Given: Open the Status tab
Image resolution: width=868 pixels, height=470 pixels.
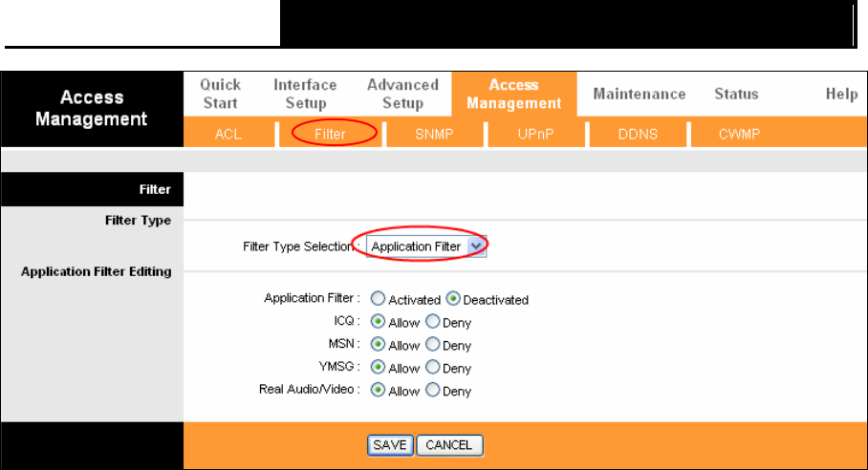Looking at the screenshot, I should click(736, 94).
